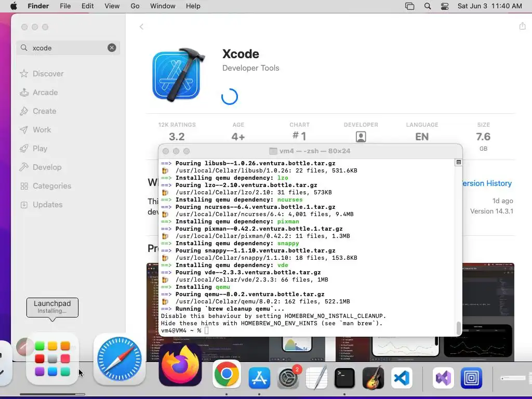The image size is (532, 399).
Task: Click the Xcode app title
Action: (x=241, y=54)
